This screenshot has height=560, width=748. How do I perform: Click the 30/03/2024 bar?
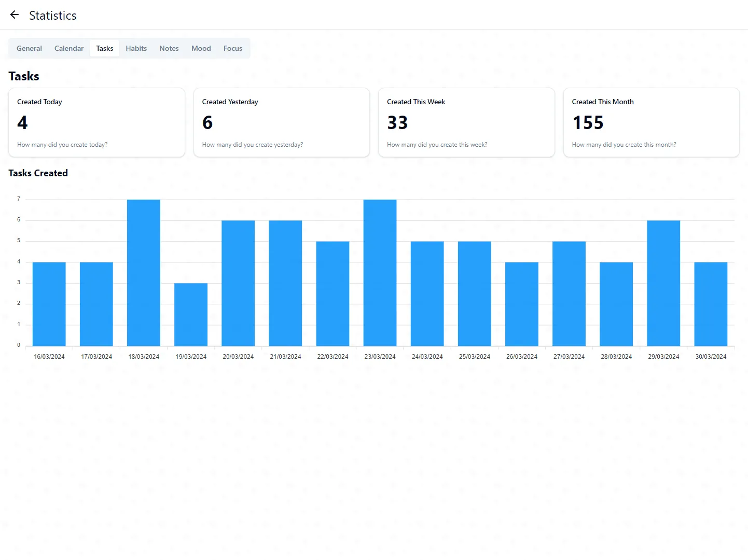pos(711,304)
